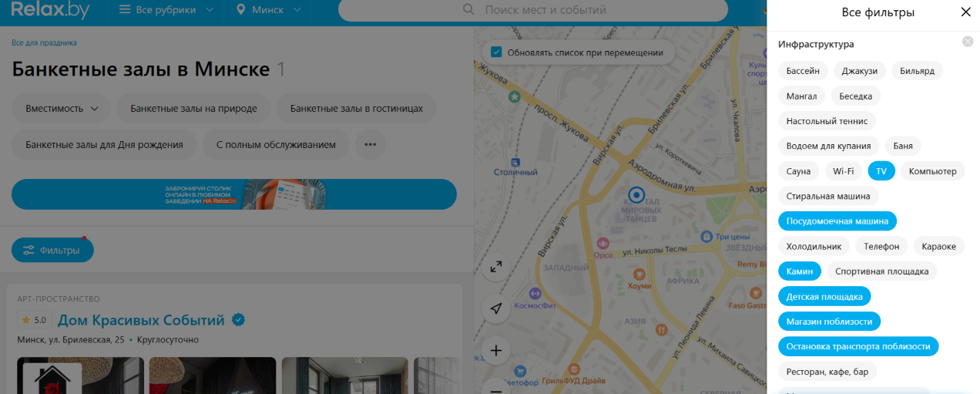
Task: Enable the Баня filter chip
Action: 903,146
